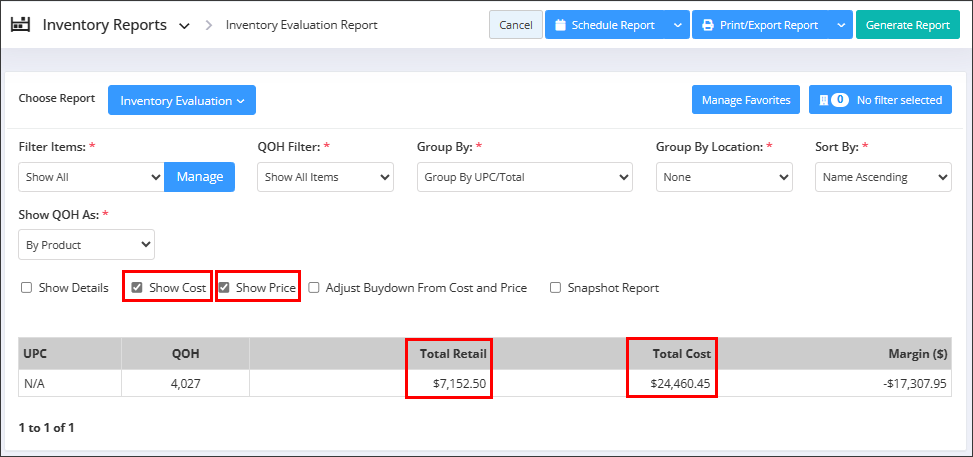973x457 pixels.
Task: Uncheck the Show Cost checkbox
Action: tap(137, 287)
